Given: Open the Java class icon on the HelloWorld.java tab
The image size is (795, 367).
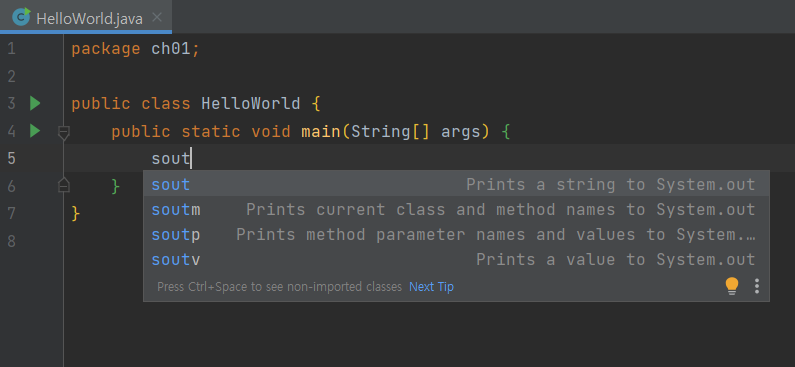Looking at the screenshot, I should (x=21, y=18).
